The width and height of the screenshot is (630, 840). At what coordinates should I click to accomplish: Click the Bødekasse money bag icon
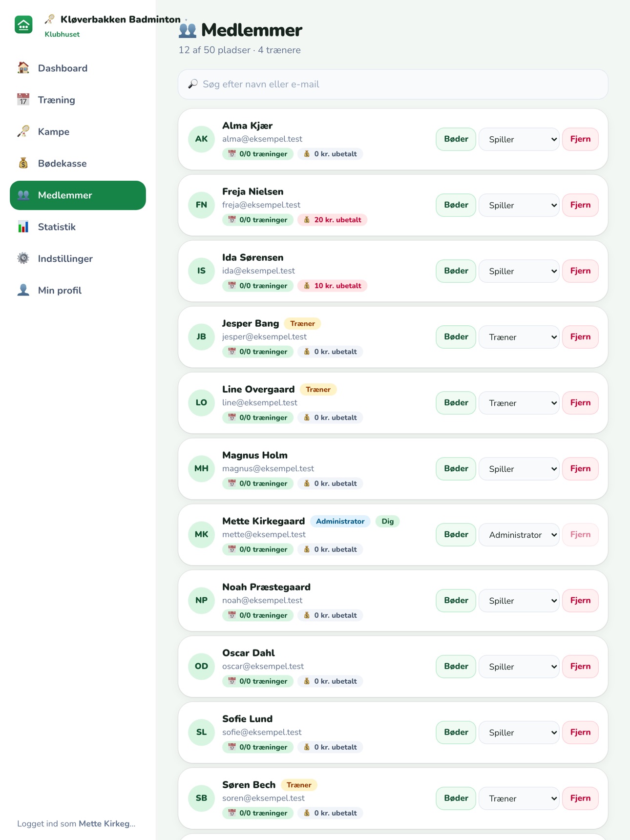(x=23, y=163)
